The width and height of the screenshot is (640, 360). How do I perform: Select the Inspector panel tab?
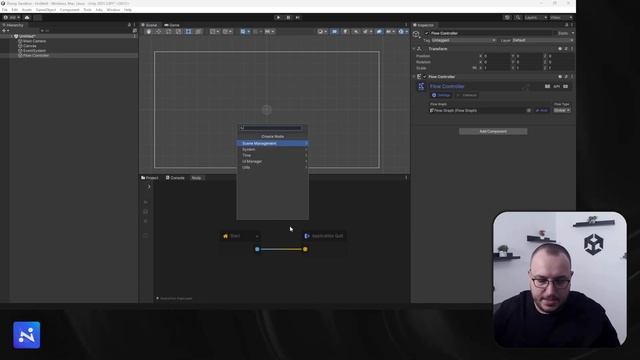(x=423, y=25)
